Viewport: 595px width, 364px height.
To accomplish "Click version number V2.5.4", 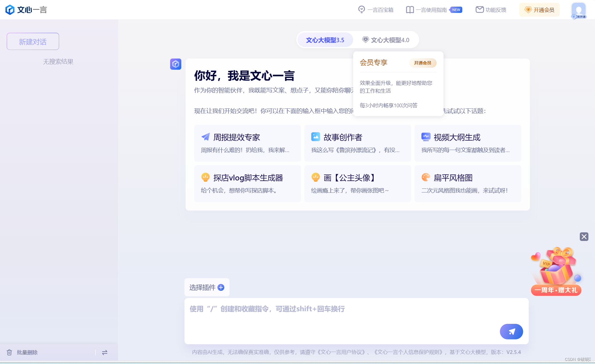I will (x=514, y=352).
